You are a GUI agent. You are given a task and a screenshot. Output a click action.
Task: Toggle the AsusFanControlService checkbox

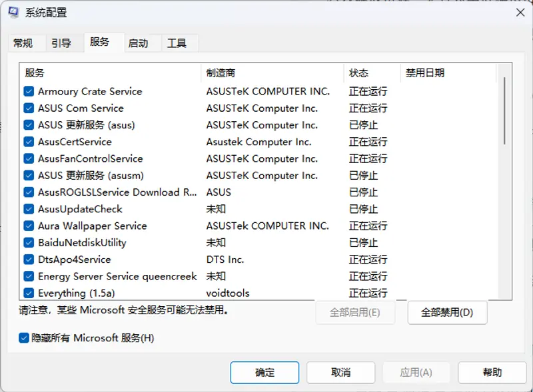pyautogui.click(x=29, y=158)
